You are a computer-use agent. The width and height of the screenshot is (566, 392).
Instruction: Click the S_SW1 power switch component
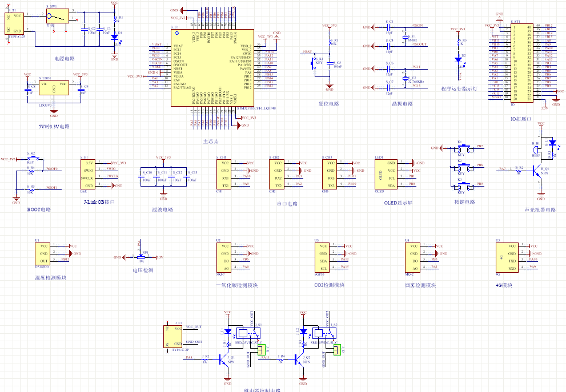coord(57,16)
